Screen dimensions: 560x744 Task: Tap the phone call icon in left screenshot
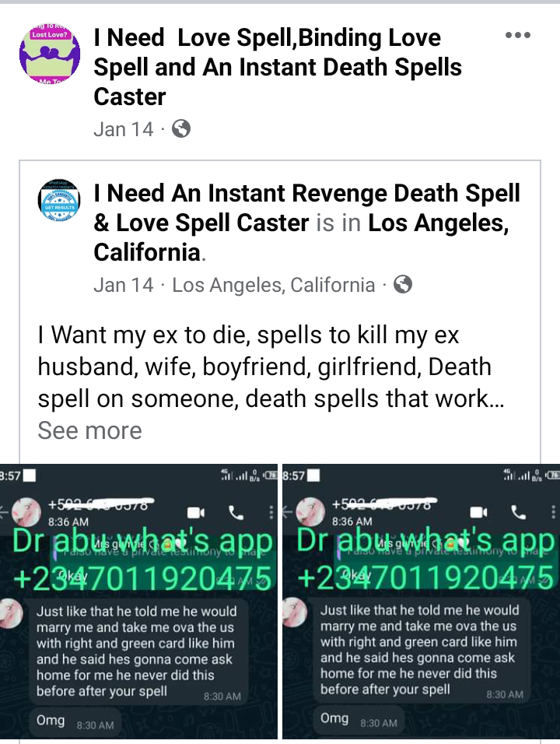236,512
